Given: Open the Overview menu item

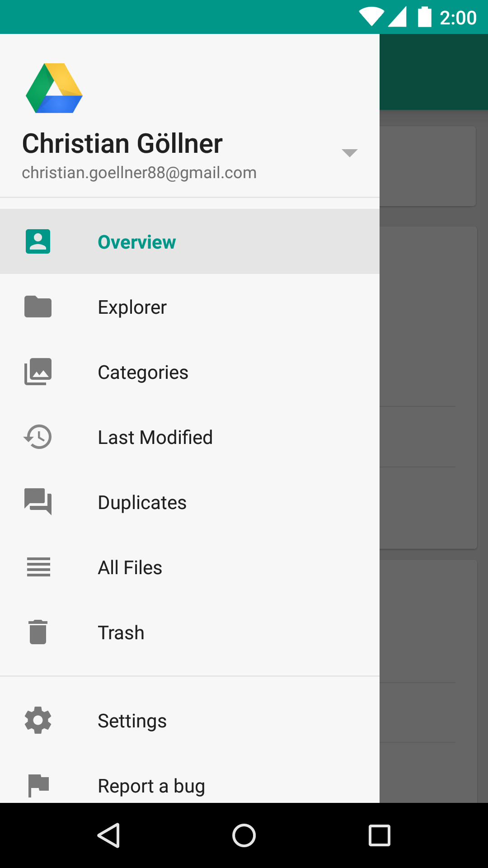Looking at the screenshot, I should pos(190,241).
